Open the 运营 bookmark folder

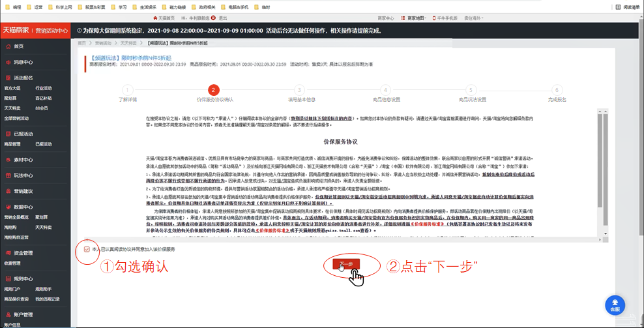(35, 7)
